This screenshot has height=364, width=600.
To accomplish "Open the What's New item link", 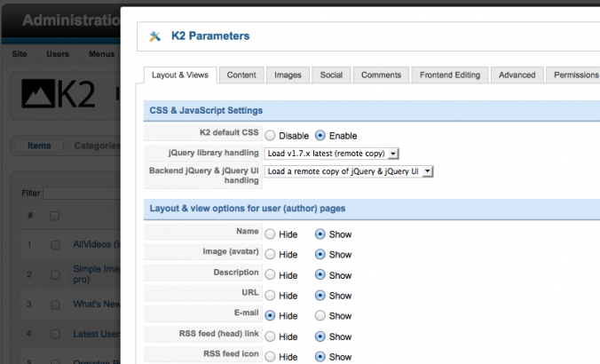I will (97, 305).
